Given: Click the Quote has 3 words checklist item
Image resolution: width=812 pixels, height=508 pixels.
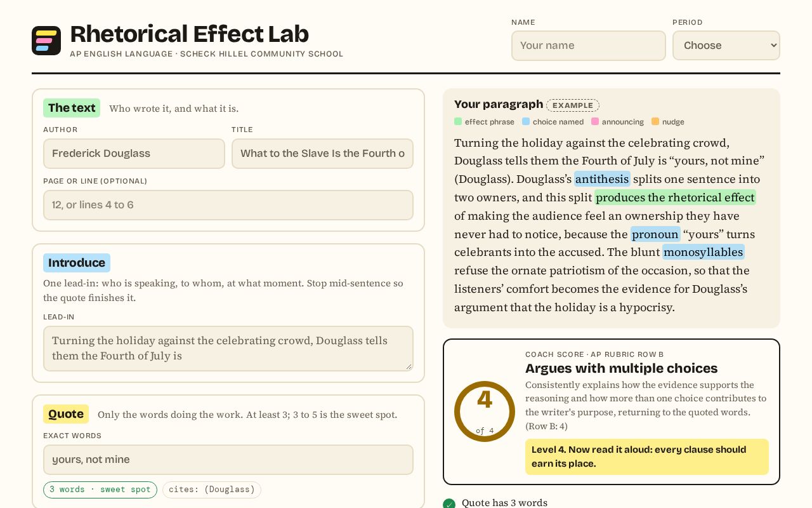Looking at the screenshot, I should click(504, 503).
